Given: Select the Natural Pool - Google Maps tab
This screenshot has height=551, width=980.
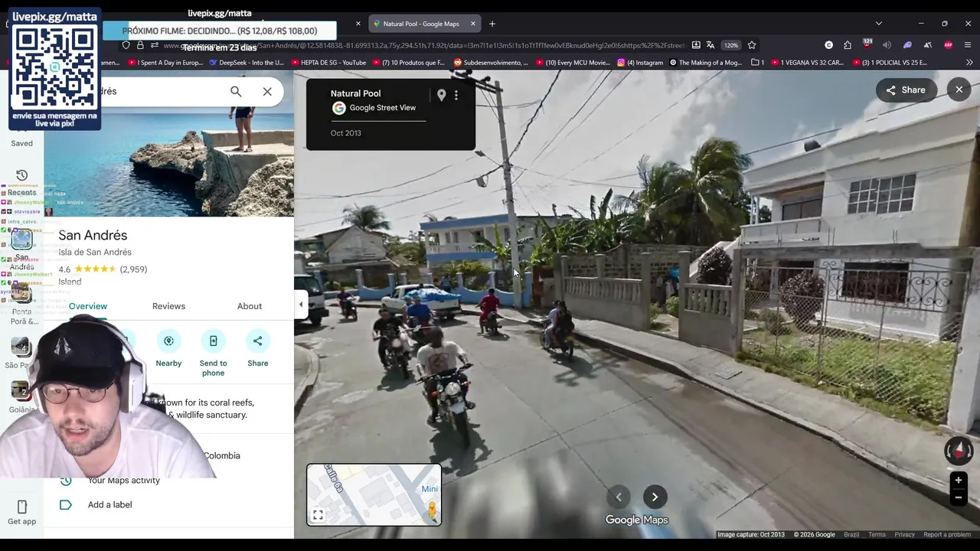Looking at the screenshot, I should point(420,24).
